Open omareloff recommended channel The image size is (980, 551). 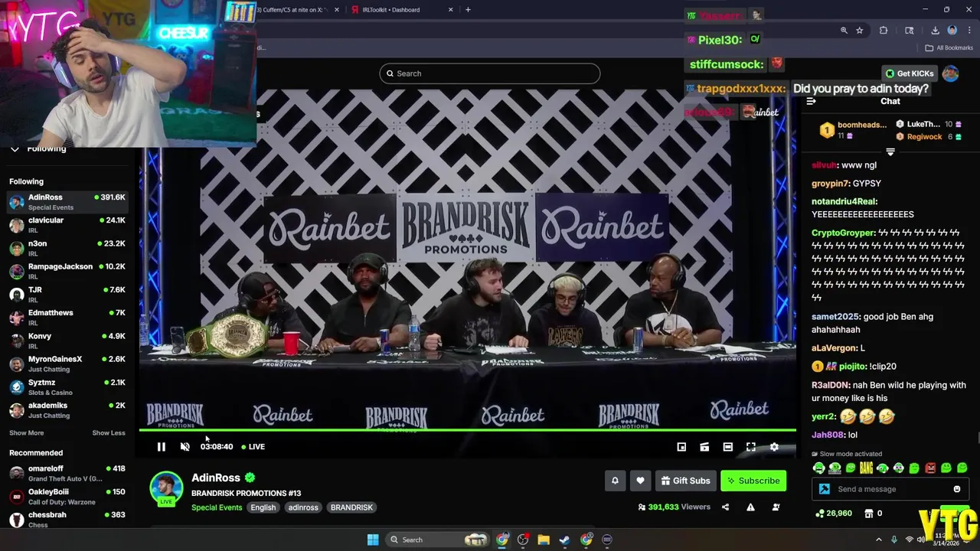(x=67, y=473)
